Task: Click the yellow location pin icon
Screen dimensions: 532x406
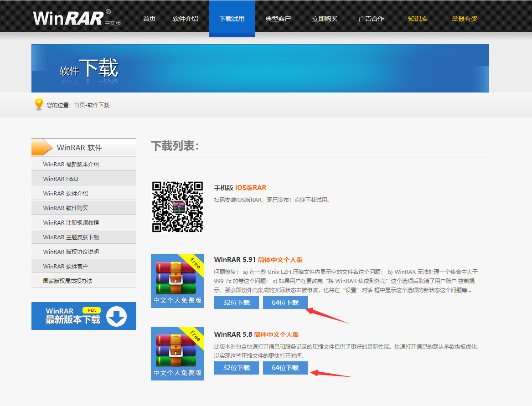Action: (x=39, y=104)
